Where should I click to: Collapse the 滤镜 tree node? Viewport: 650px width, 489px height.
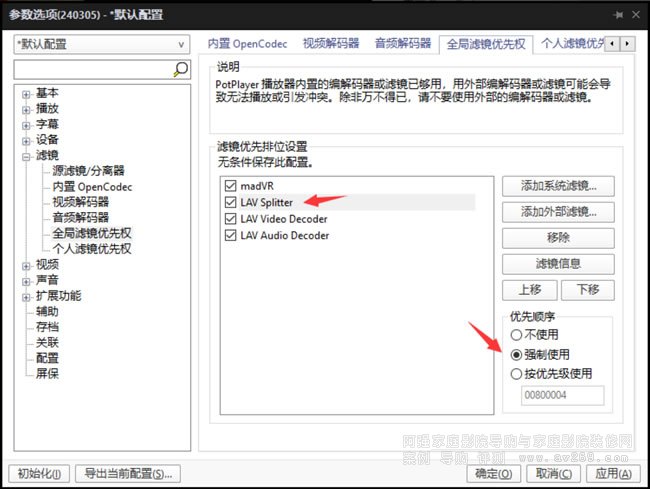tap(26, 156)
